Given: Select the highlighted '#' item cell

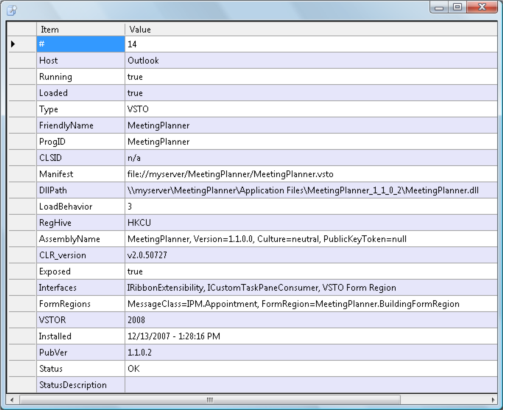Looking at the screenshot, I should 81,44.
